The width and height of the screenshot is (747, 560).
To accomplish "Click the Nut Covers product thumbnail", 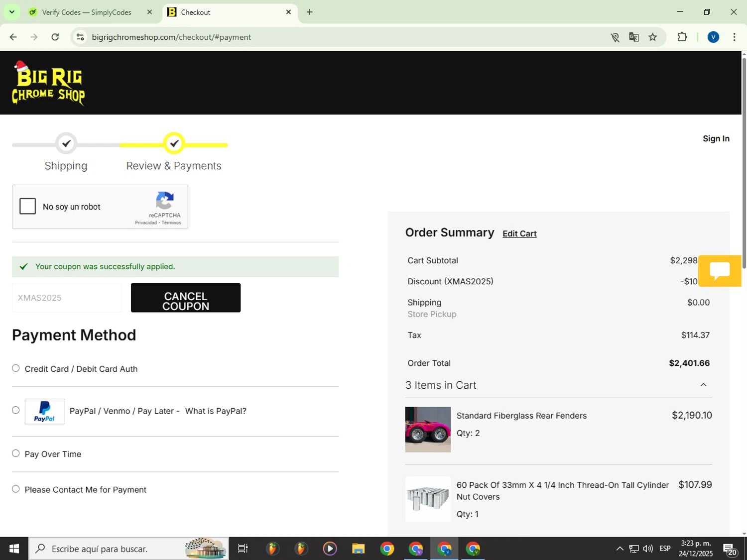I will coord(428,499).
